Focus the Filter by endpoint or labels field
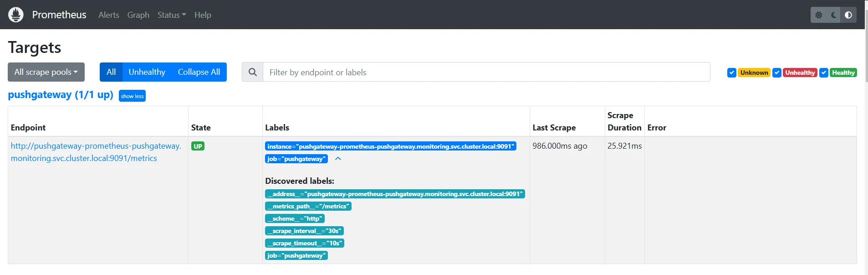 pos(486,72)
